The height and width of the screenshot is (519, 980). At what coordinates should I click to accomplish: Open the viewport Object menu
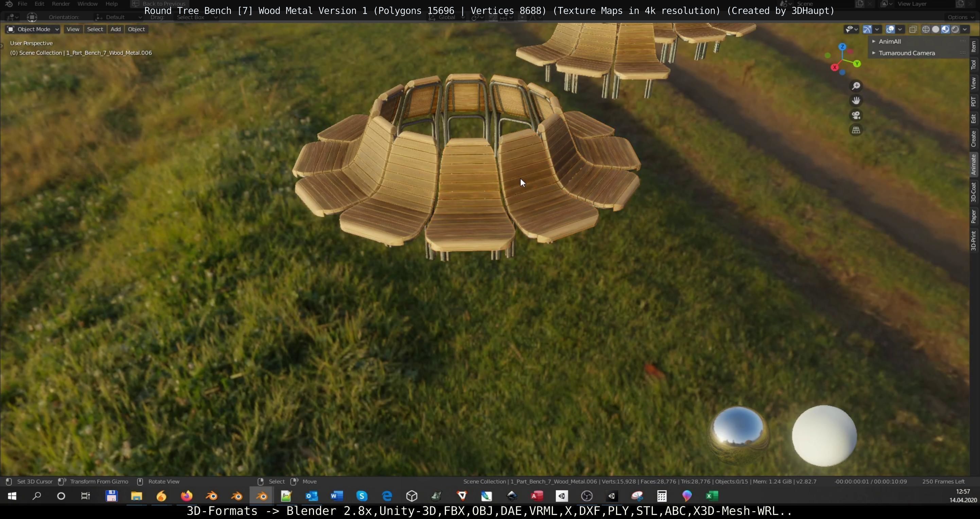click(136, 29)
